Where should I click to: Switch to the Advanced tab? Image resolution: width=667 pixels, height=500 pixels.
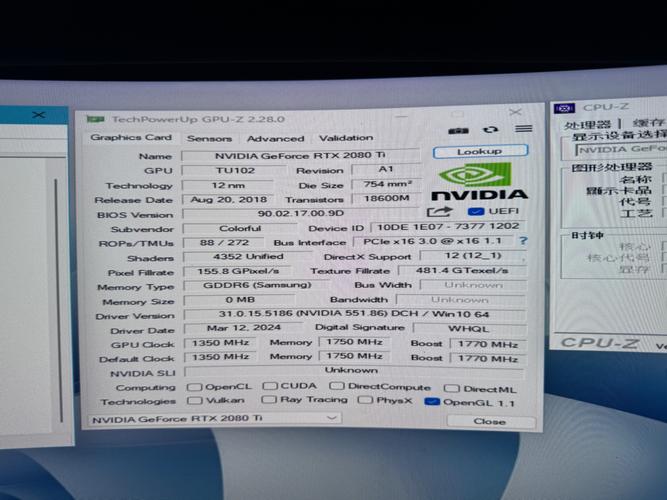click(x=276, y=139)
